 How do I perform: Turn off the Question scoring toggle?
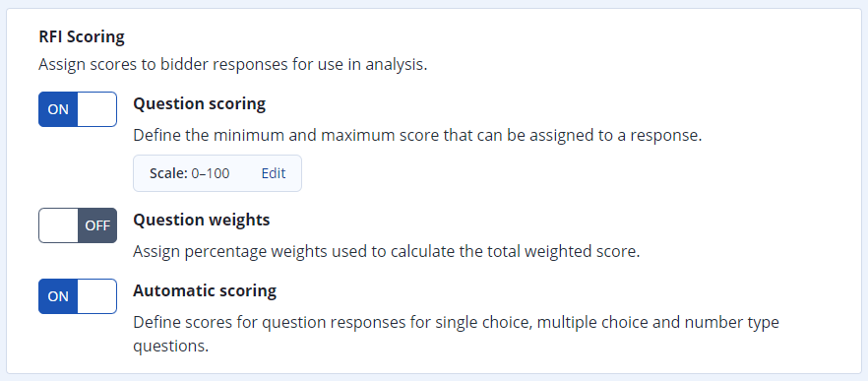(78, 109)
